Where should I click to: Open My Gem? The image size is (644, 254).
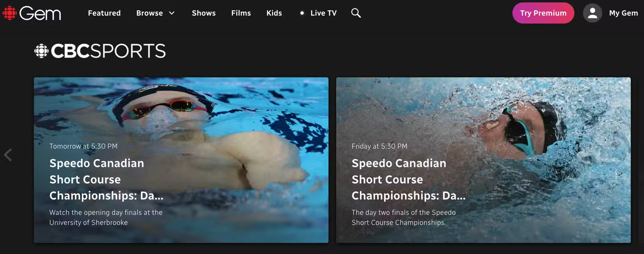(623, 13)
